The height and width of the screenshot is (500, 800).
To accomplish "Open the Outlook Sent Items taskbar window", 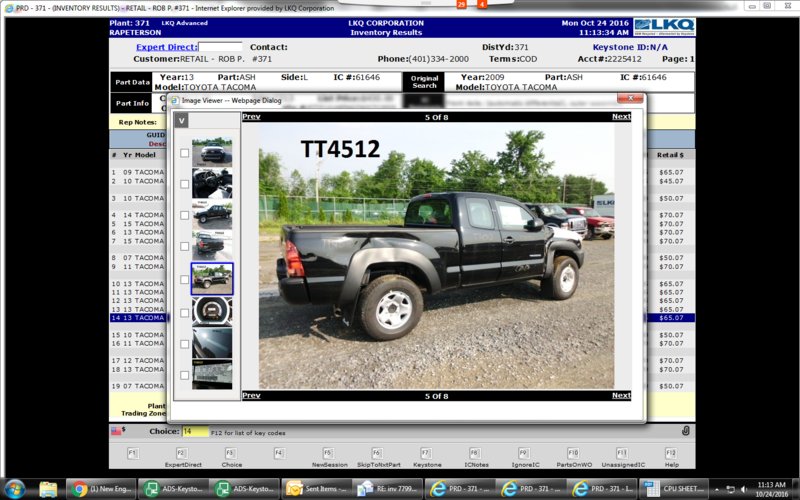I will pos(317,489).
